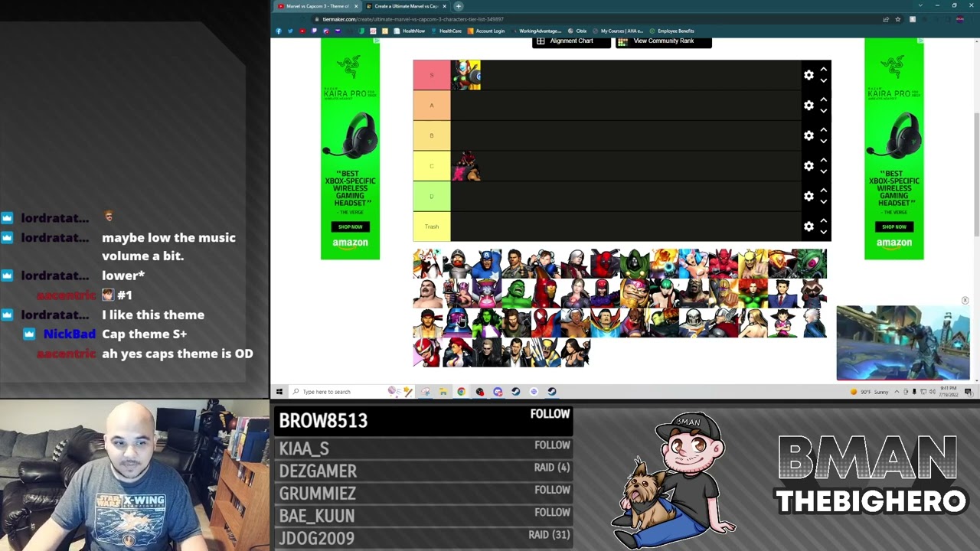980x551 pixels.
Task: Select the Arthur knight character portrait
Action: [457, 263]
